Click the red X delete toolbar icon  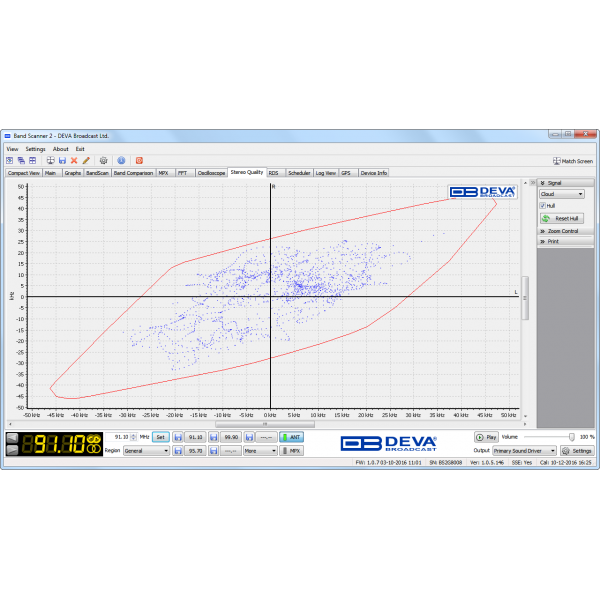(x=74, y=160)
